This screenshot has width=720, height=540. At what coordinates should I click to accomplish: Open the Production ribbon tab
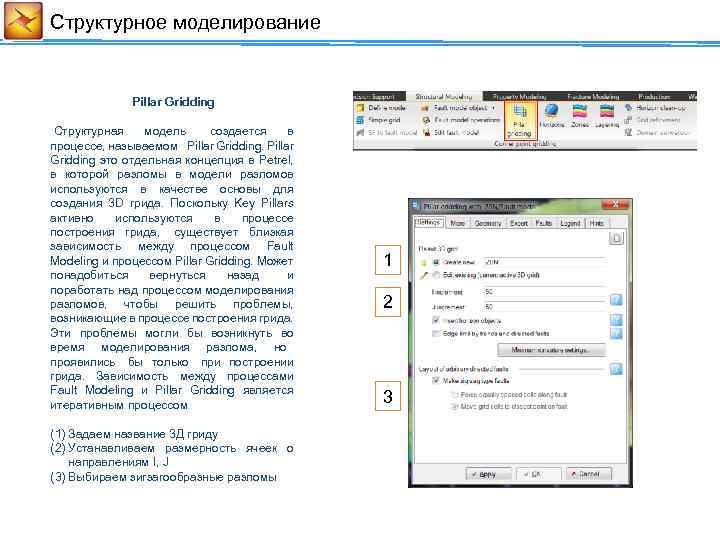tap(654, 96)
